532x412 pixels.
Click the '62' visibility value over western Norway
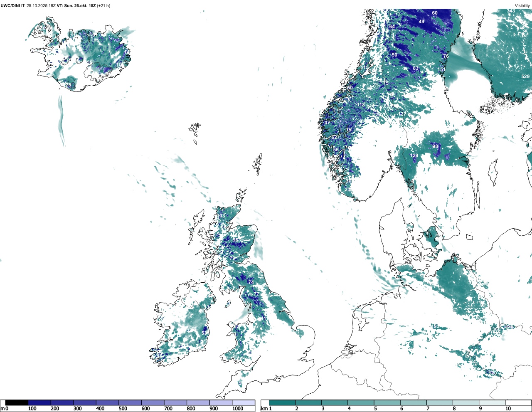pos(334,137)
